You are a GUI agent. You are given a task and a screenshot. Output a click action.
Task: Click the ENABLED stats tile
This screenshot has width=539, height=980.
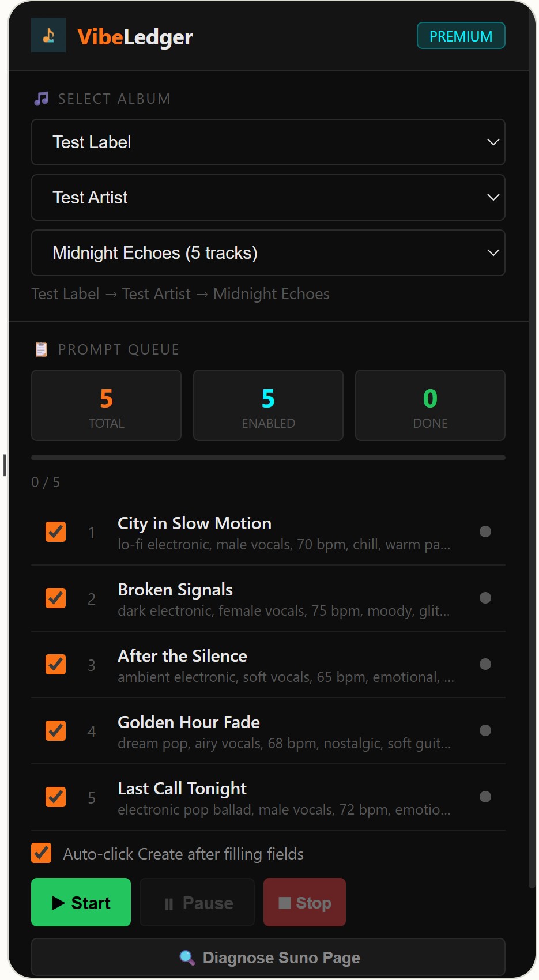[268, 405]
